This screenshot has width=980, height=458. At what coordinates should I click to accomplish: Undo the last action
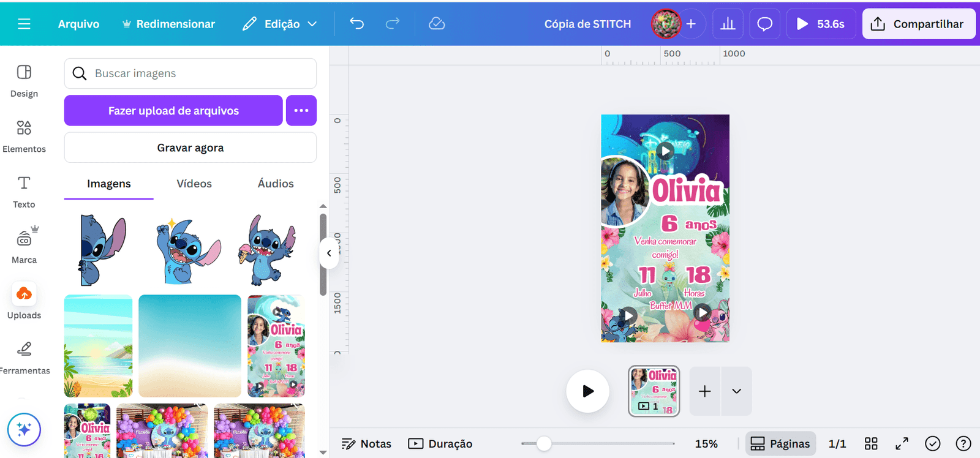357,24
